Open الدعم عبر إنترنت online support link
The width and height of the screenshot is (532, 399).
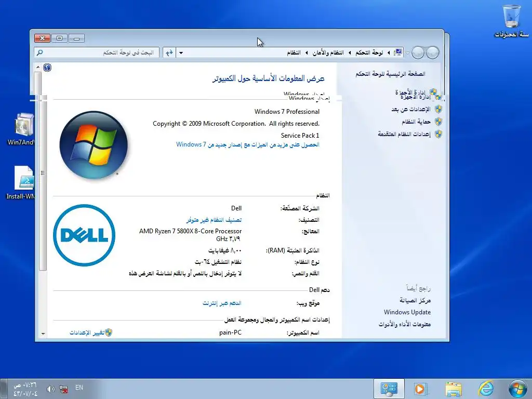coord(222,303)
